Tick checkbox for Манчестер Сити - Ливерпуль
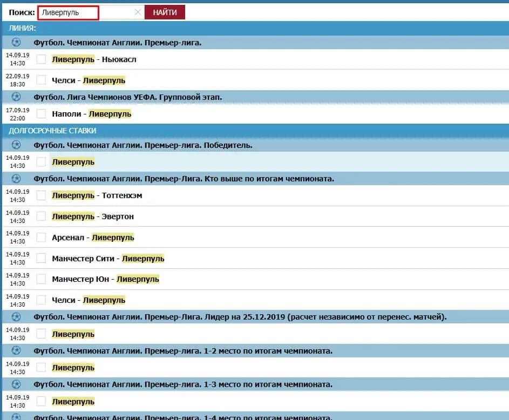509x420 pixels. 41,259
